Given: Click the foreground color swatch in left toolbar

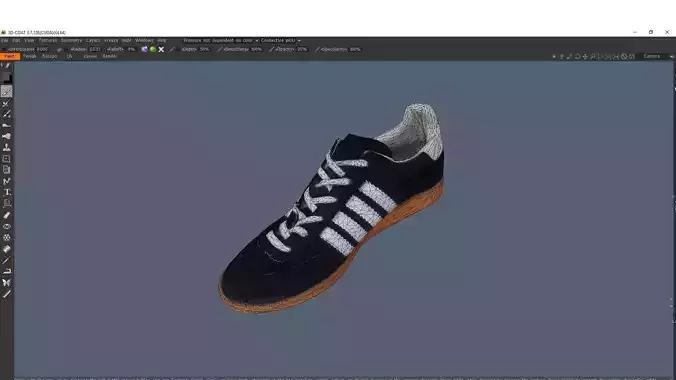Looking at the screenshot, I should pos(6,78).
